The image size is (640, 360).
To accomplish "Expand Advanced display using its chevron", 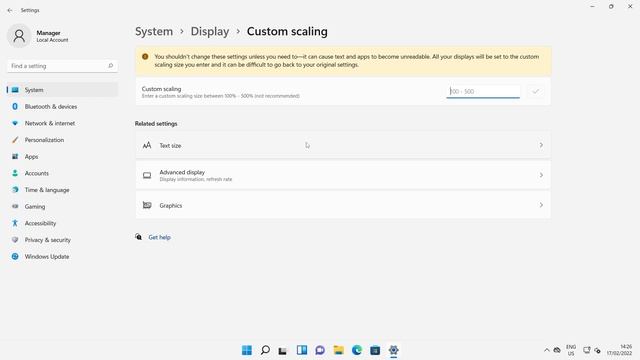I will pyautogui.click(x=541, y=175).
